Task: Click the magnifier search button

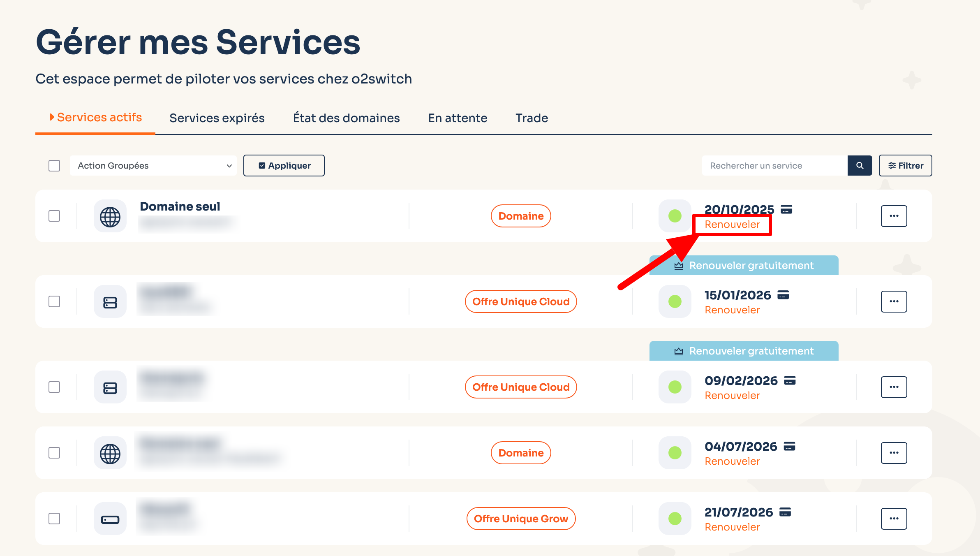Action: [x=860, y=166]
